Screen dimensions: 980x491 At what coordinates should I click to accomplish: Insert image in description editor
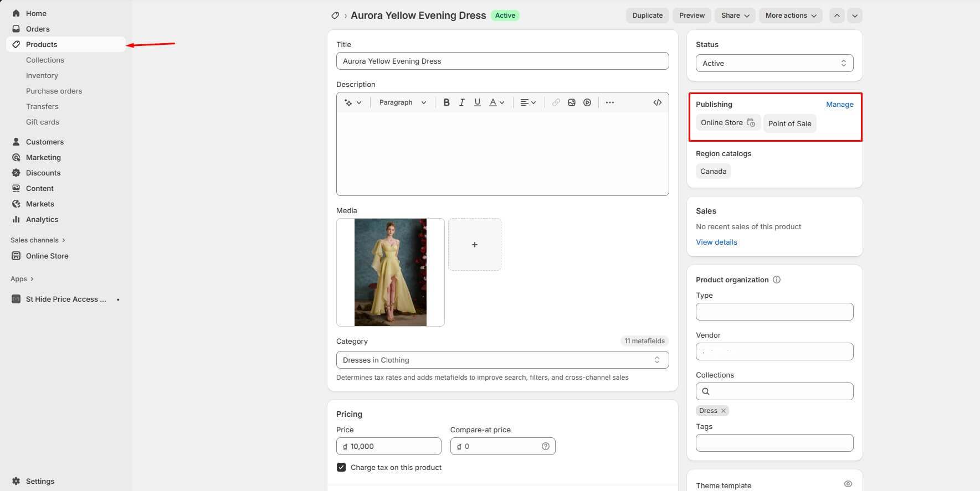tap(571, 102)
